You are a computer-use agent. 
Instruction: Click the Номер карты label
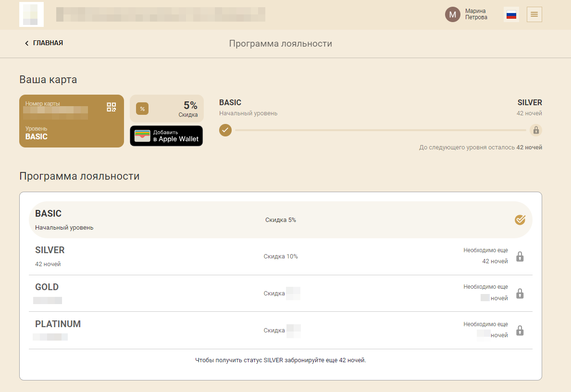tap(43, 103)
